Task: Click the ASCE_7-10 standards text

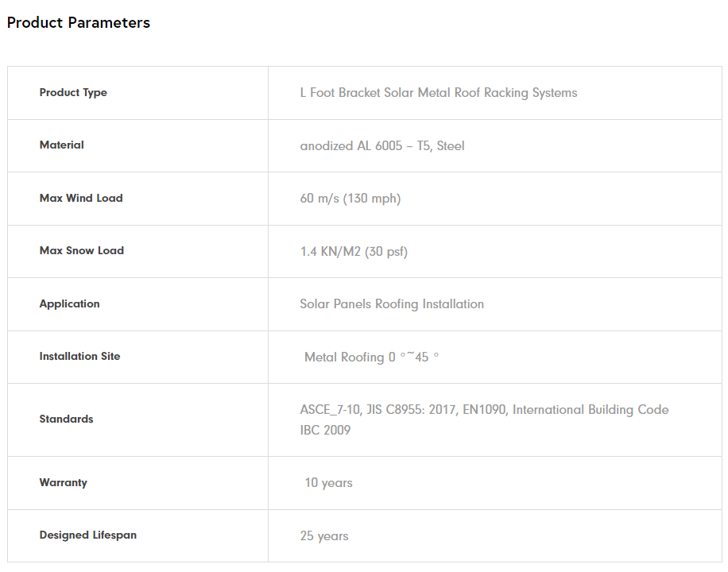Action: point(484,410)
